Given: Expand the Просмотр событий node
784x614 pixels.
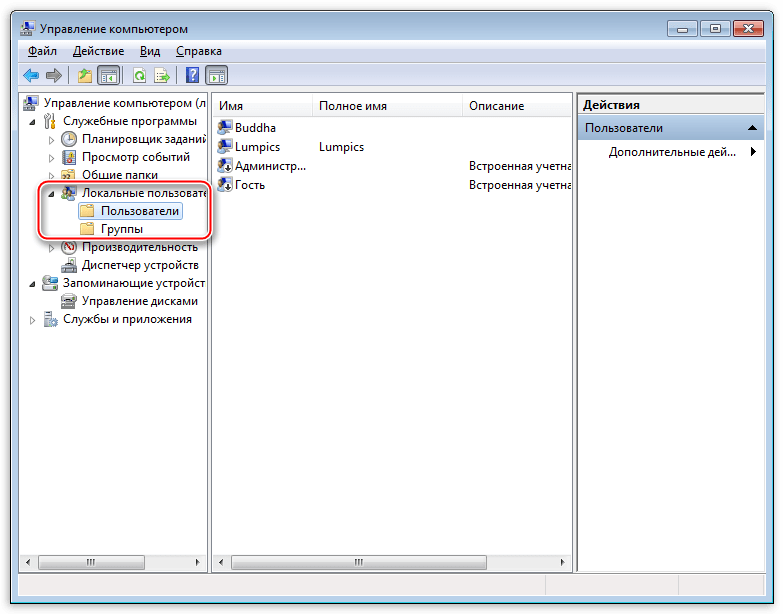Looking at the screenshot, I should click(51, 158).
